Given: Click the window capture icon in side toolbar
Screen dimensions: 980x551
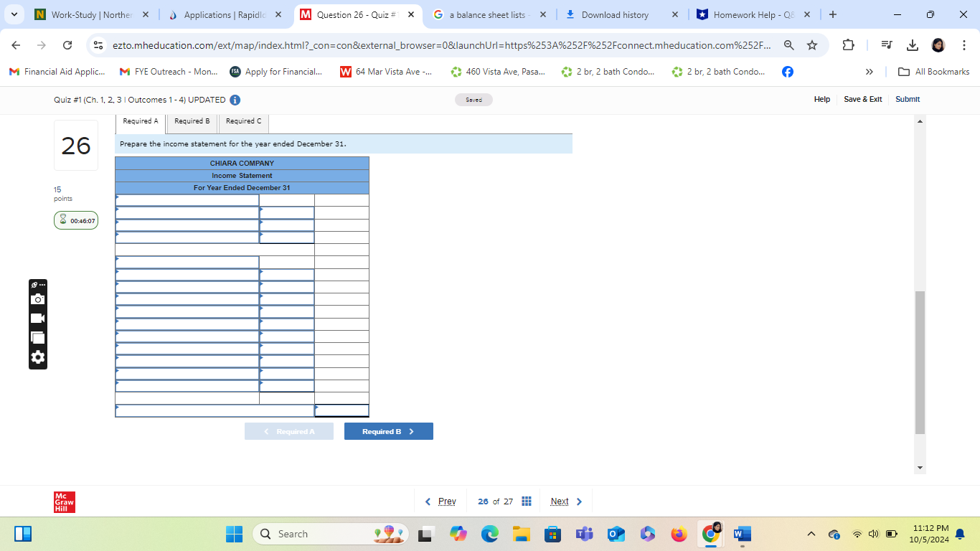Looking at the screenshot, I should pos(38,337).
